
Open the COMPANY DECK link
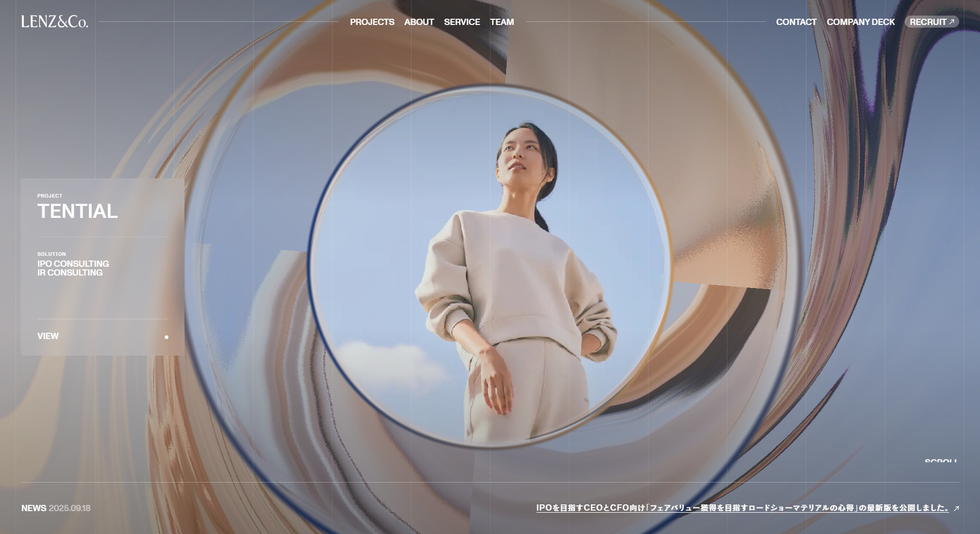pos(860,22)
